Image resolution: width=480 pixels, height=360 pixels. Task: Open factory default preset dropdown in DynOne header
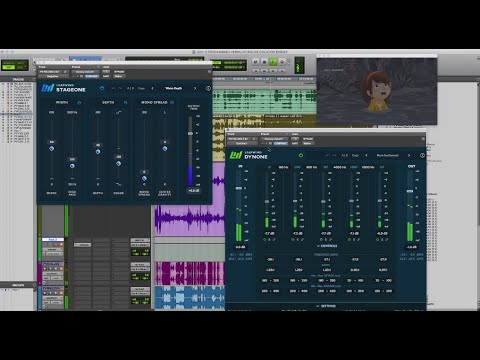(274, 139)
